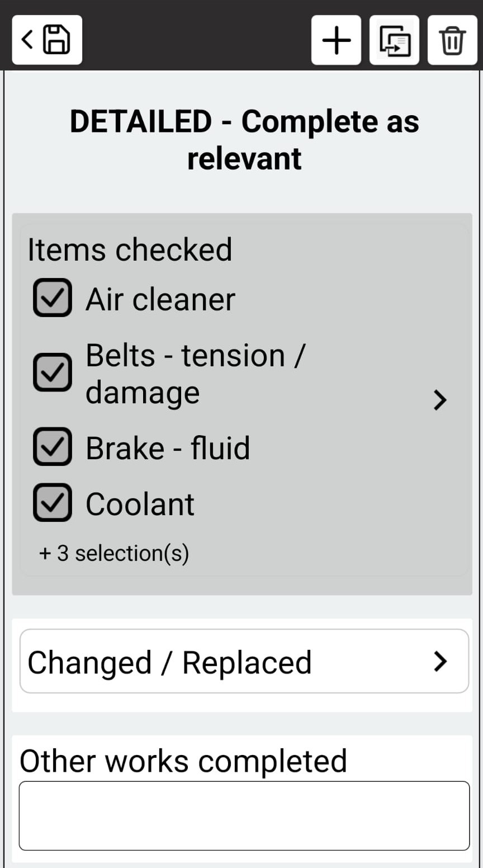The height and width of the screenshot is (868, 483).
Task: Click the duplicate record icon
Action: pyautogui.click(x=395, y=40)
